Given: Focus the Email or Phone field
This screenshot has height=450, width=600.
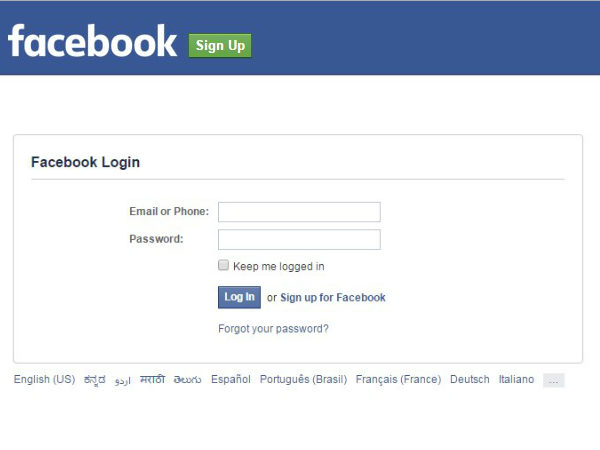Looking at the screenshot, I should [299, 212].
